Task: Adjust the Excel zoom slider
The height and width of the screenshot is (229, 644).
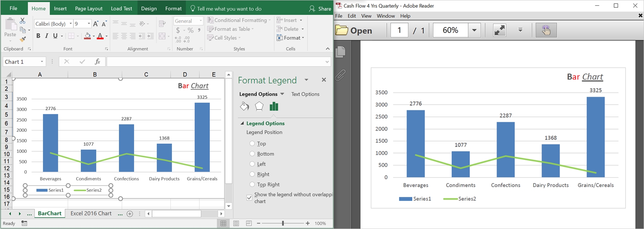Action: [x=283, y=223]
